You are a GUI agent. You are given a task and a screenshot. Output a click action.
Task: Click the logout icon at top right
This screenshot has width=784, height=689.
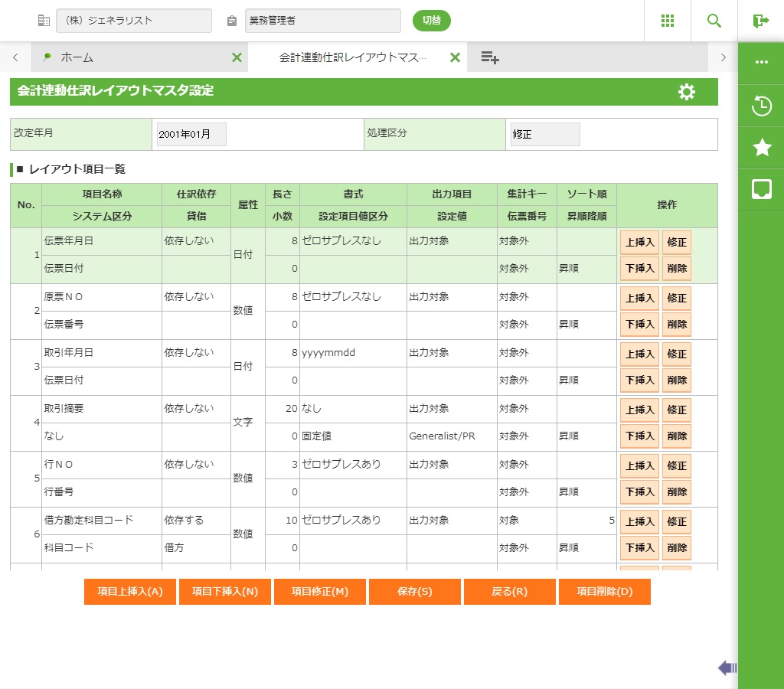tap(760, 21)
